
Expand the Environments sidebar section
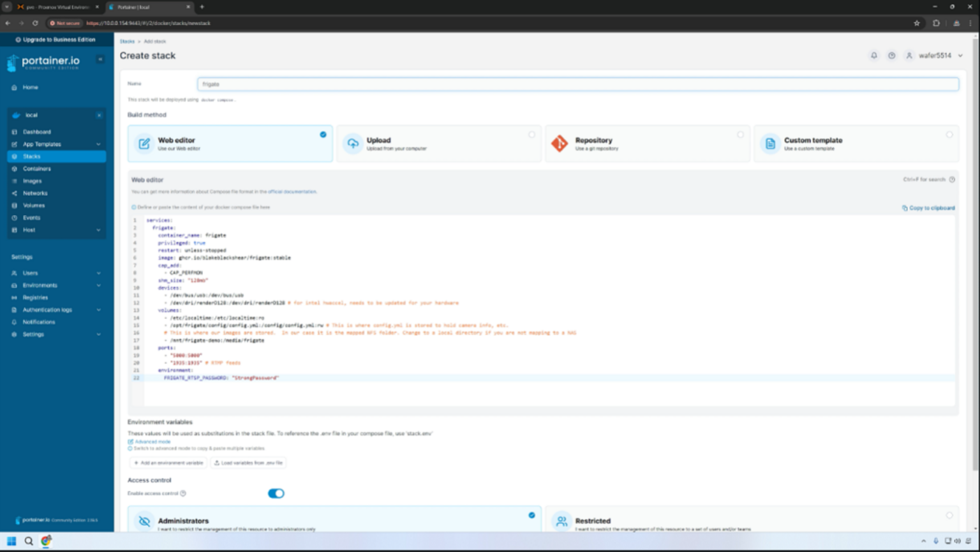pos(98,285)
